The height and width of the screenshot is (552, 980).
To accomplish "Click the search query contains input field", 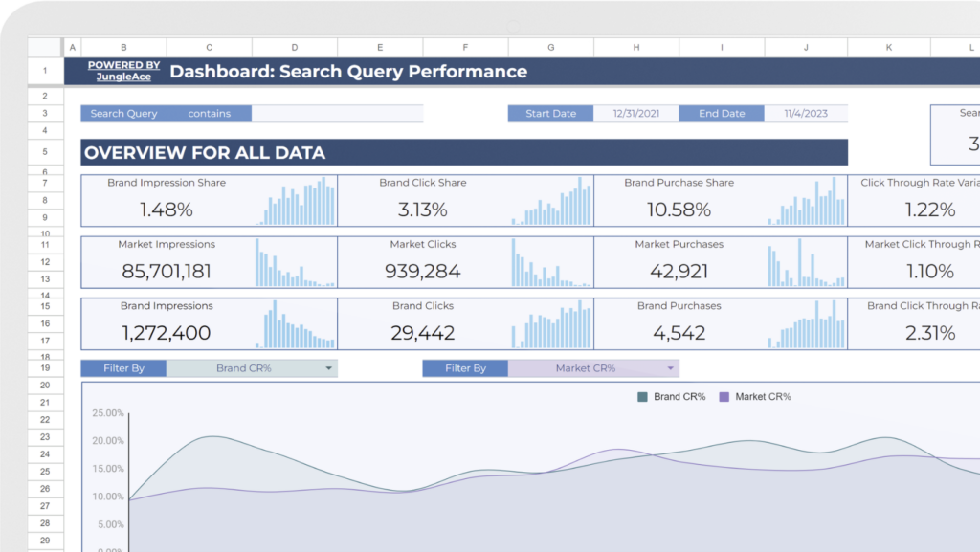I will pyautogui.click(x=338, y=114).
